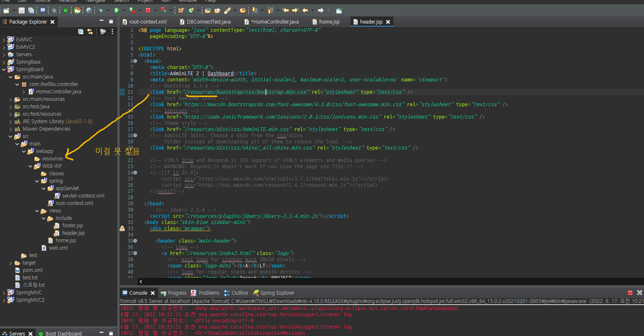Viewport: 644px width, 336px height.
Task: Run the application with green play icon
Action: pyautogui.click(x=116, y=10)
